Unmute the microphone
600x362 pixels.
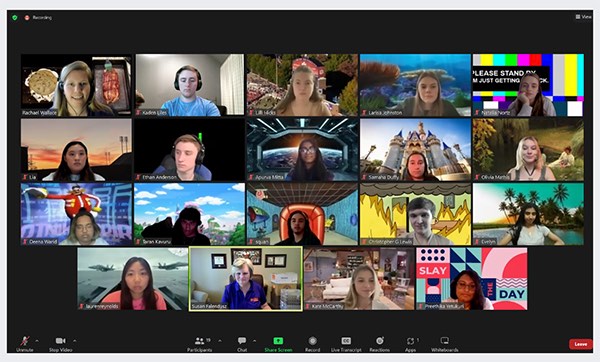point(25,343)
